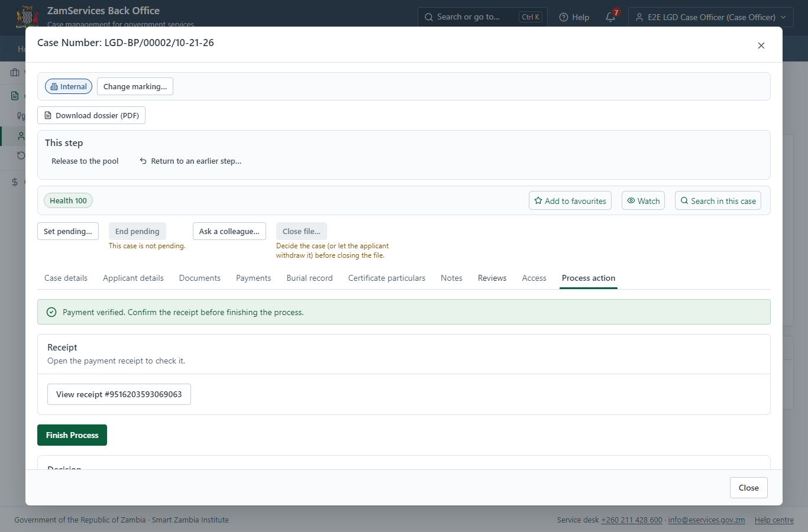Go to the Documents tab
This screenshot has width=808, height=532.
tap(200, 278)
